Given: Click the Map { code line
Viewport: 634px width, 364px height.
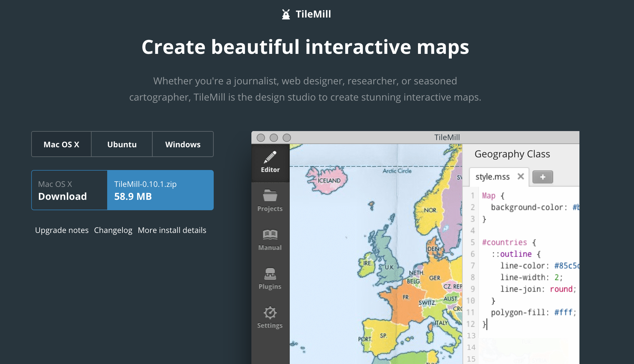Looking at the screenshot, I should [x=493, y=196].
